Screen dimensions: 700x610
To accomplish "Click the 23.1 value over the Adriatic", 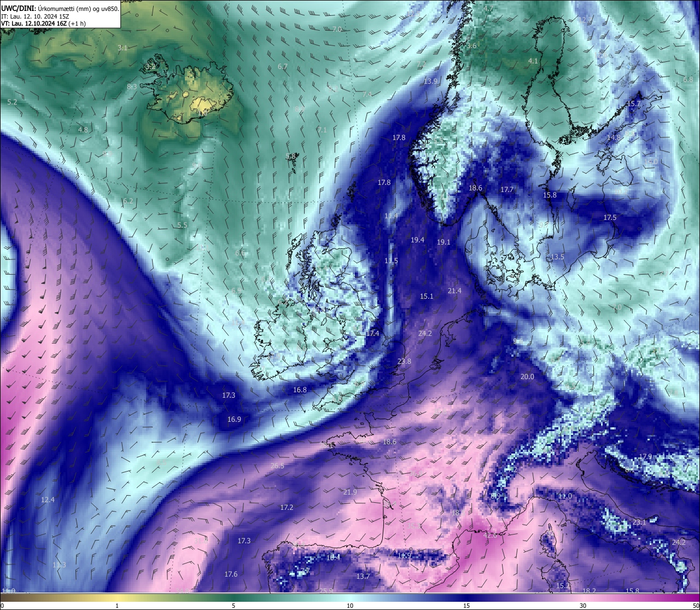I will pyautogui.click(x=639, y=522).
